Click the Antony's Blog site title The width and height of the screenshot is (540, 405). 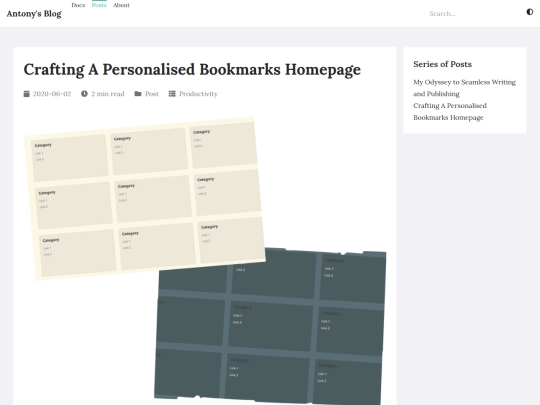34,14
